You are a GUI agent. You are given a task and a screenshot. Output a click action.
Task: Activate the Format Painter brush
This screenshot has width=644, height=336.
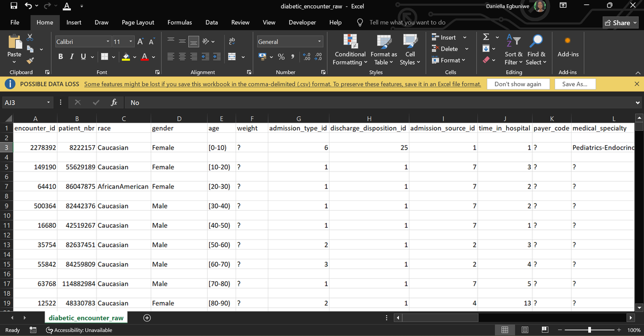(30, 61)
